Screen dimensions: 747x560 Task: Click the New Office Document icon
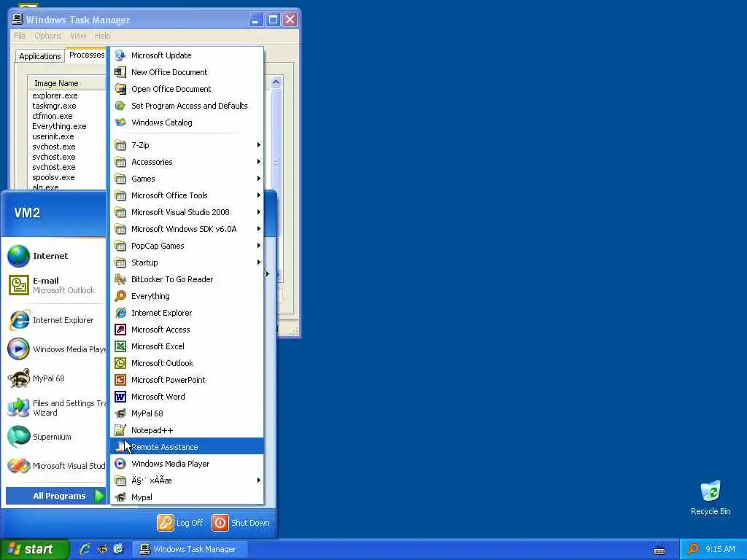[120, 72]
